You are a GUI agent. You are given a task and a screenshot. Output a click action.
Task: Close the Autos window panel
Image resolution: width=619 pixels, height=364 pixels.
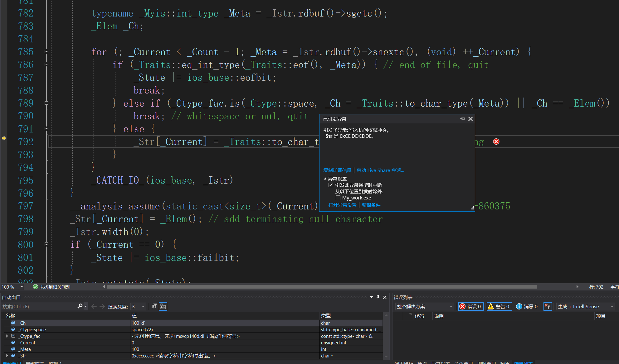pyautogui.click(x=385, y=297)
